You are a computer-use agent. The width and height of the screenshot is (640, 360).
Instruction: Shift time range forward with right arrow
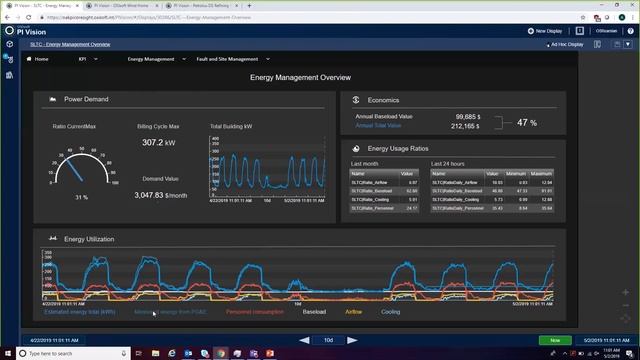(x=352, y=340)
